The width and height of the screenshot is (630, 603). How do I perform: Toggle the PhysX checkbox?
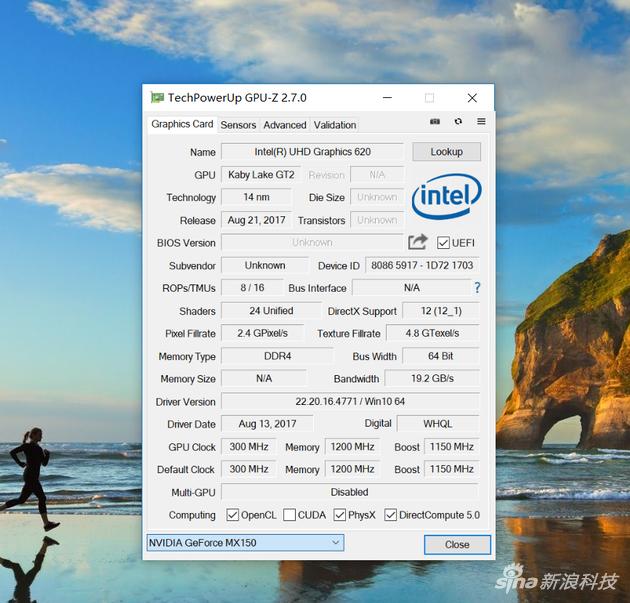tap(340, 515)
